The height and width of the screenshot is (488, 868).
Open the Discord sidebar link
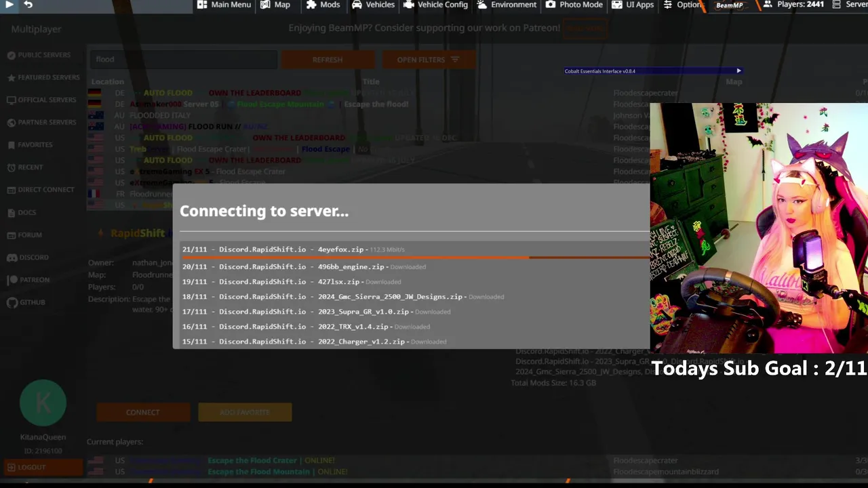point(28,257)
